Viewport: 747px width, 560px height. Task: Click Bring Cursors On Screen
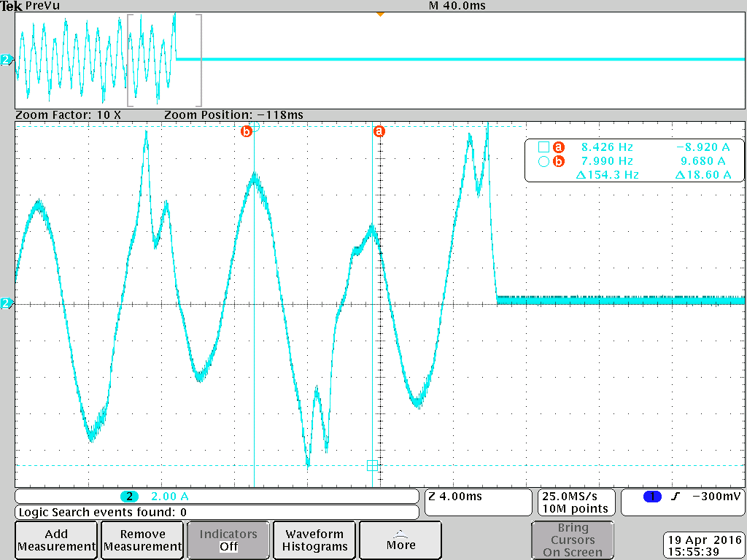click(x=572, y=540)
